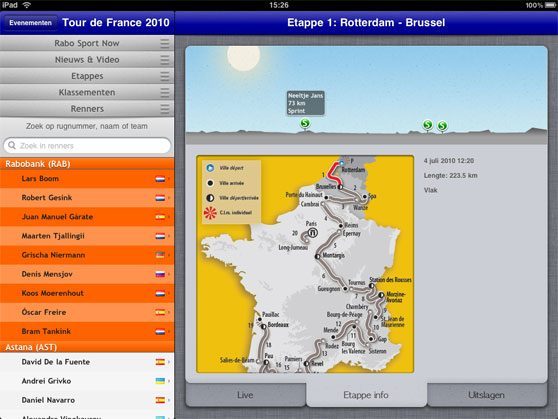
Task: Open details chevron for David De la Fuente
Action: (x=169, y=362)
